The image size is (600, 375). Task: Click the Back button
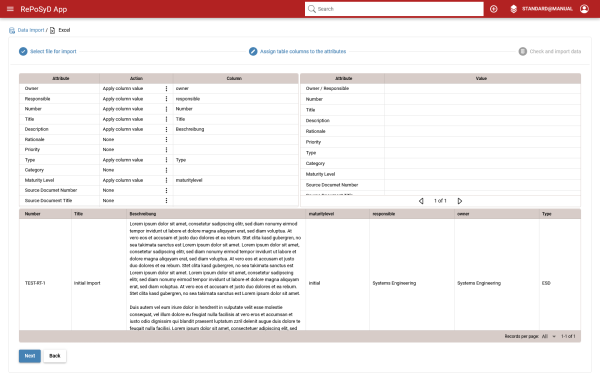[x=55, y=356]
